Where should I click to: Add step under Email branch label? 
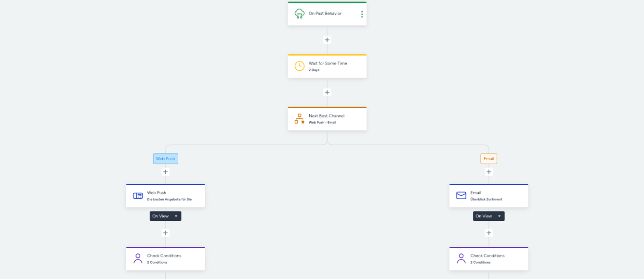click(x=488, y=172)
